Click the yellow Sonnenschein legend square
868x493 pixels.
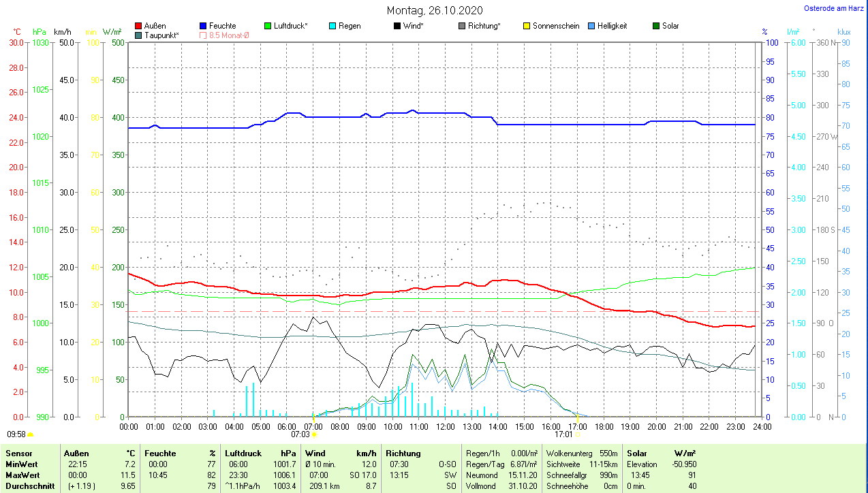click(x=527, y=26)
